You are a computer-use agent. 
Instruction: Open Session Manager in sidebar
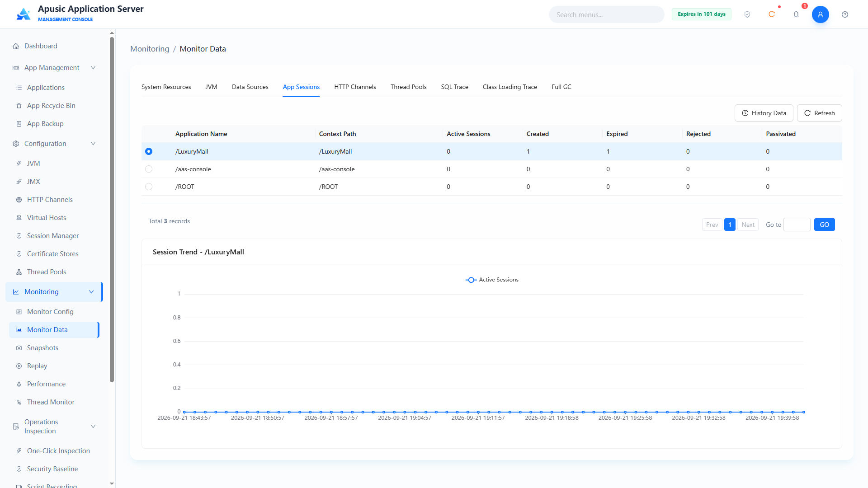coord(53,236)
